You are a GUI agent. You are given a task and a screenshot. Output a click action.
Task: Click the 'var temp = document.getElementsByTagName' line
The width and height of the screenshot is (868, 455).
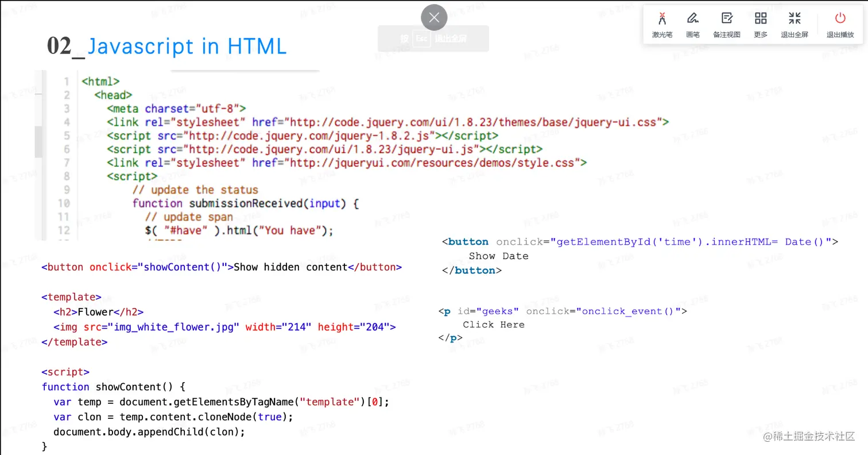click(221, 402)
